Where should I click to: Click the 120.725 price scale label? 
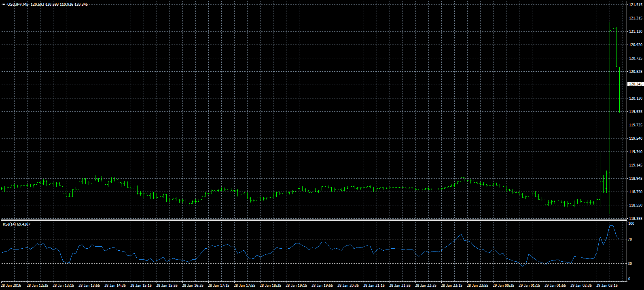pyautogui.click(x=636, y=58)
